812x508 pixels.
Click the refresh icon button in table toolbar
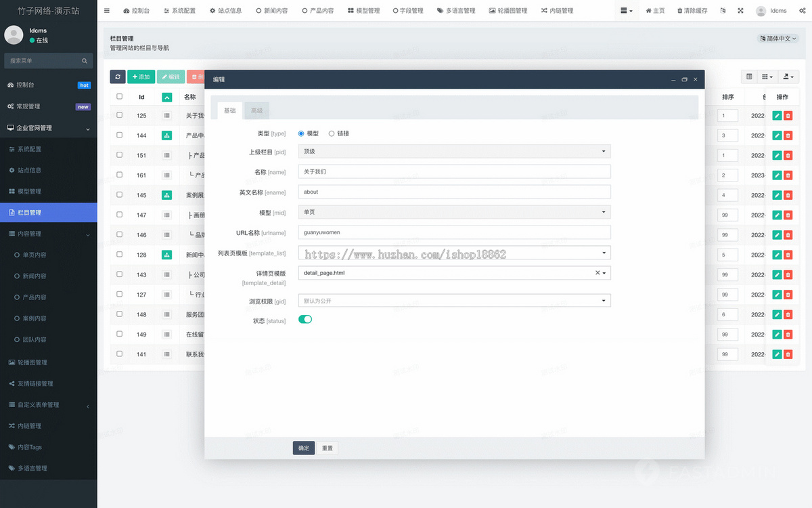coord(118,77)
